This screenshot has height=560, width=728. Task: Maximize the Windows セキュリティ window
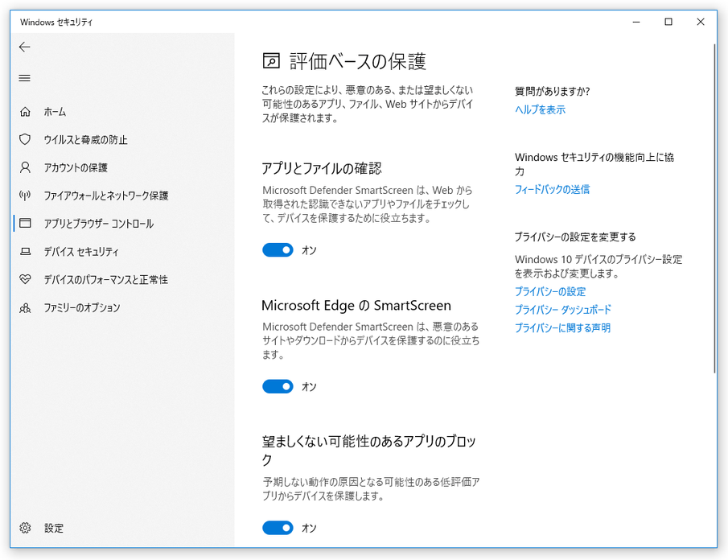(668, 22)
